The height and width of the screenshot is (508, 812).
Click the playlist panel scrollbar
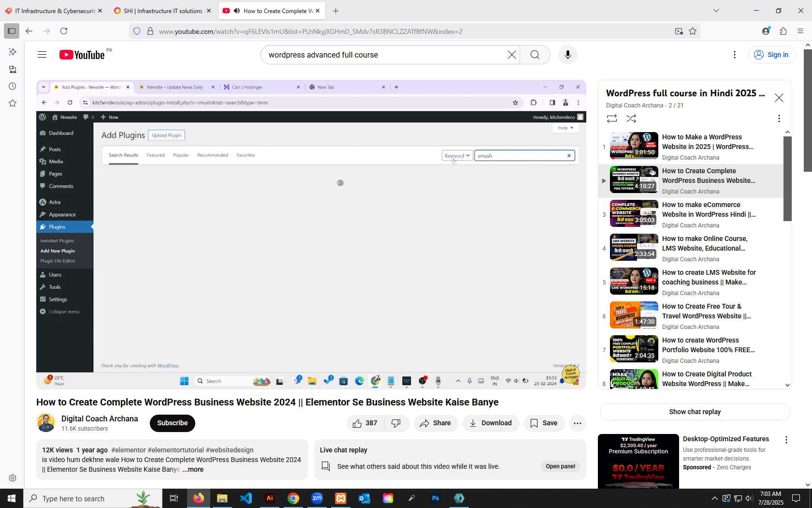(787, 179)
